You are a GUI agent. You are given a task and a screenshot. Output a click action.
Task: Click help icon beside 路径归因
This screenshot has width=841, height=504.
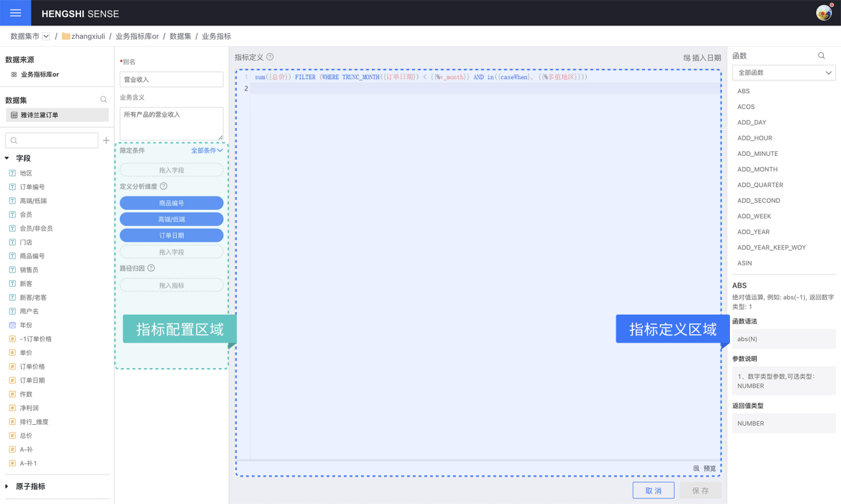tap(151, 269)
